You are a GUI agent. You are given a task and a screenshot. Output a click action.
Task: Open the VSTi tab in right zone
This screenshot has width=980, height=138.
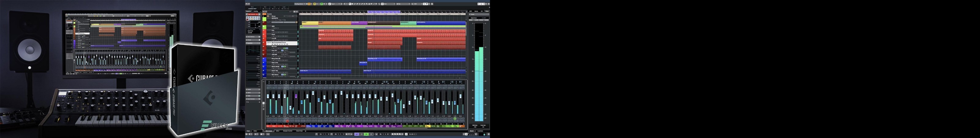point(471,11)
